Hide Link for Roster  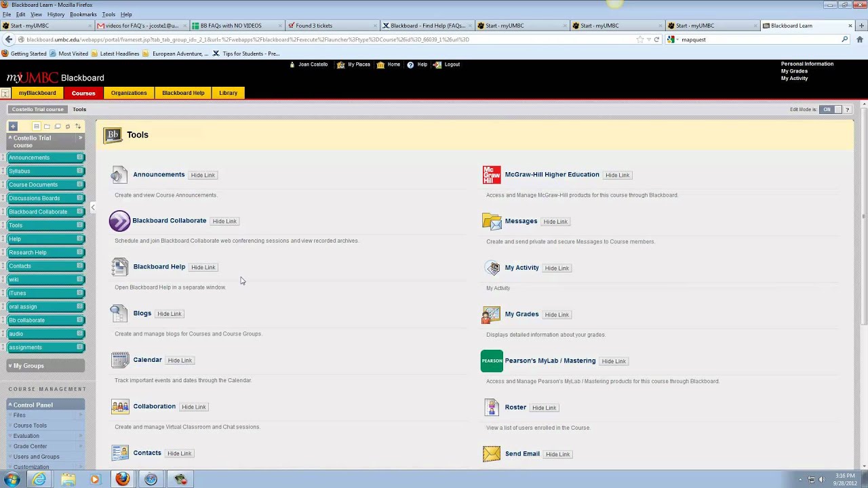pyautogui.click(x=545, y=408)
